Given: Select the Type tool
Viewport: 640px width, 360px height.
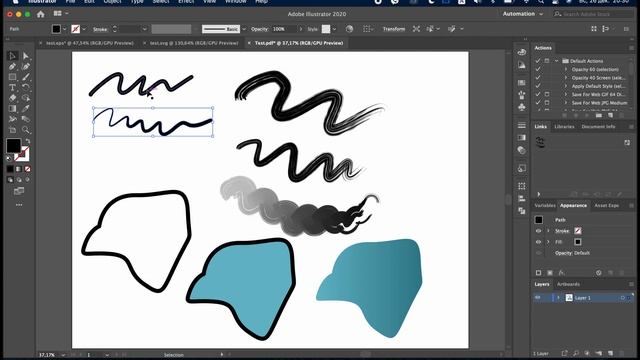Looking at the screenshot, I should tap(13, 87).
